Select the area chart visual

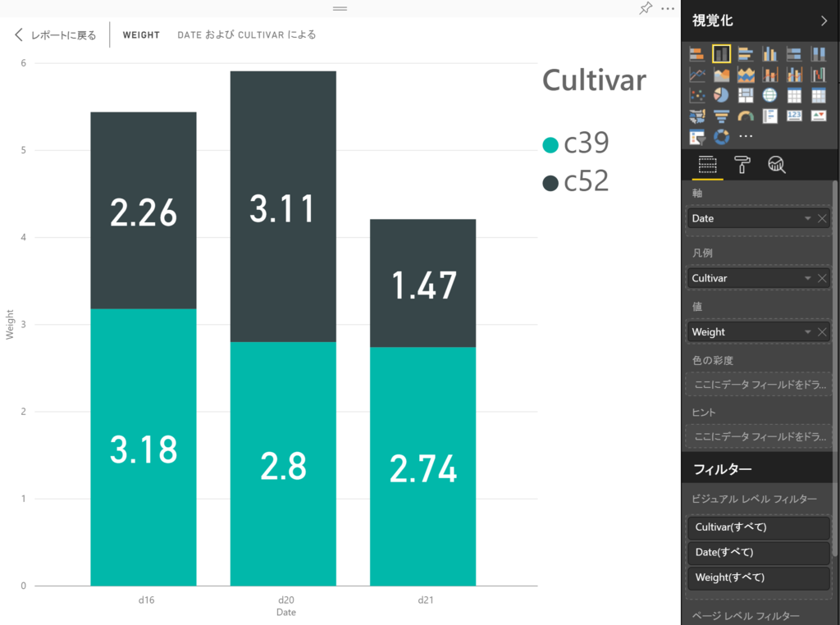721,75
